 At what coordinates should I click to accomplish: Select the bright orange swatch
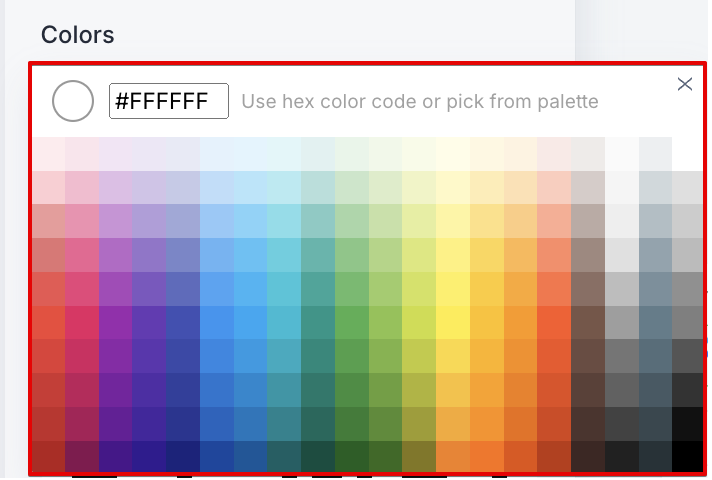click(x=520, y=321)
